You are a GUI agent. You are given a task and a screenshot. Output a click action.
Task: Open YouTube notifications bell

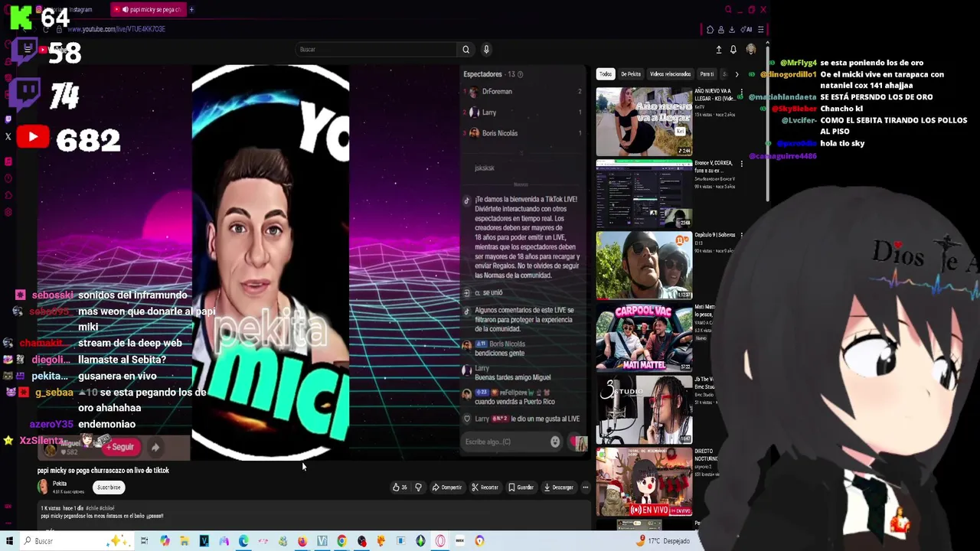point(733,50)
